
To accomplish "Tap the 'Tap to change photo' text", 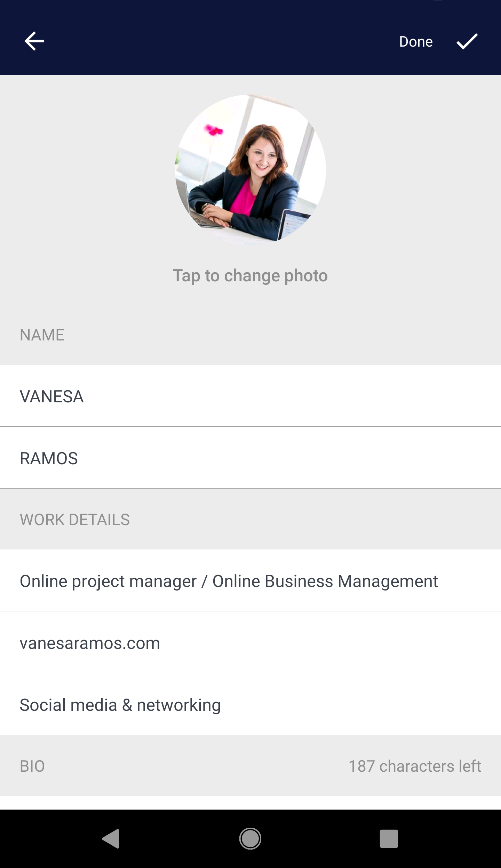I will [x=250, y=276].
